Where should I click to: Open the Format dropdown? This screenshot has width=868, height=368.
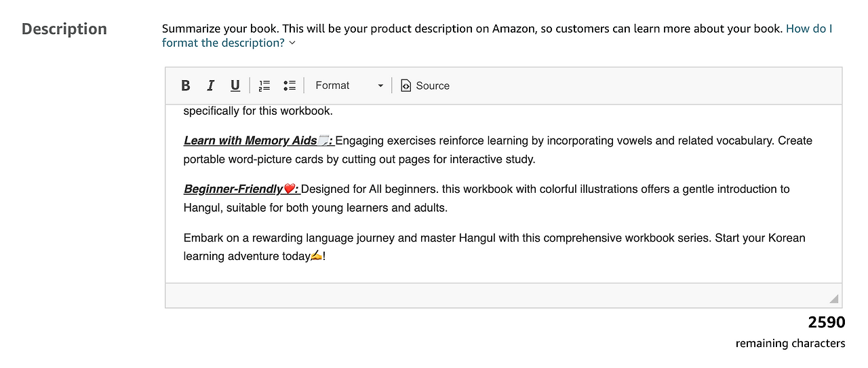coord(349,86)
